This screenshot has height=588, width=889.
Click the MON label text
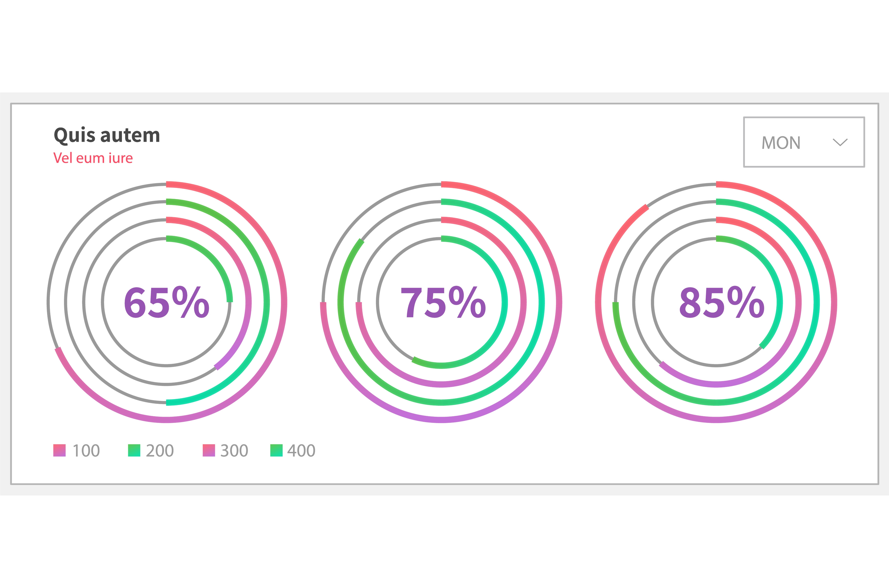point(781,143)
